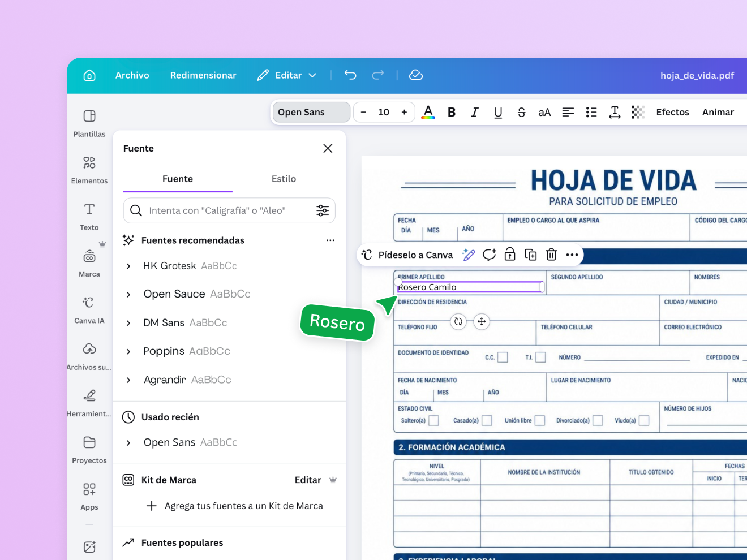
Task: Open text spacing options
Action: coord(615,112)
